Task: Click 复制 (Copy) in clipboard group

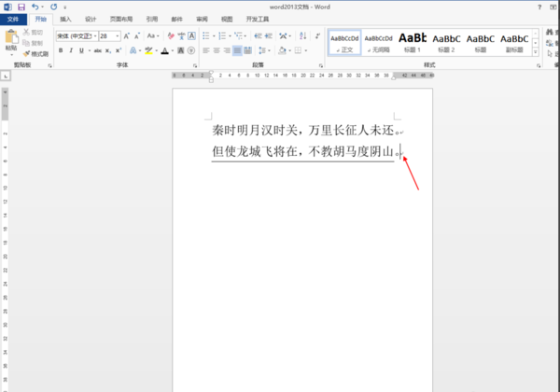Action: point(33,43)
